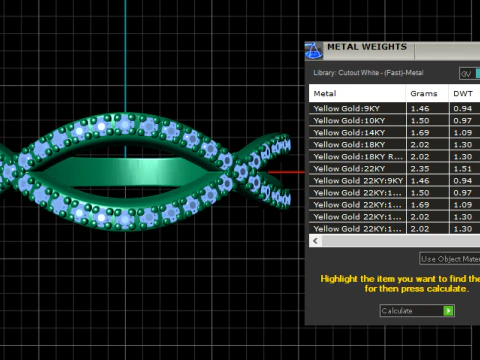Click DWT value in Yellow Gold:9KY row
This screenshot has width=480, height=360.
coord(463,109)
